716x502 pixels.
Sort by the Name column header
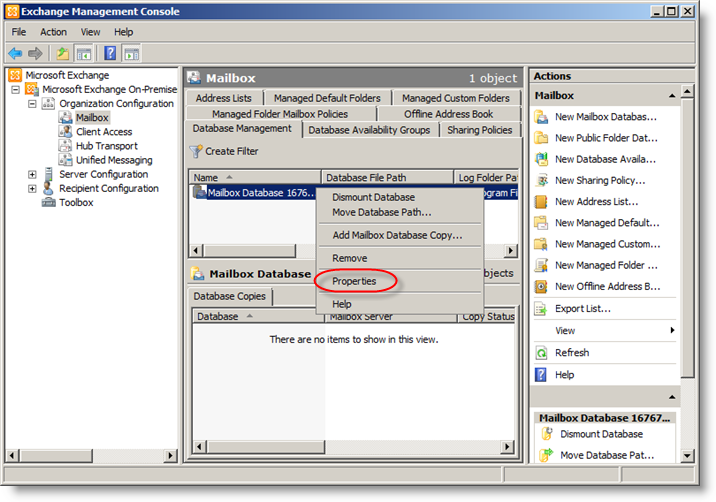255,177
